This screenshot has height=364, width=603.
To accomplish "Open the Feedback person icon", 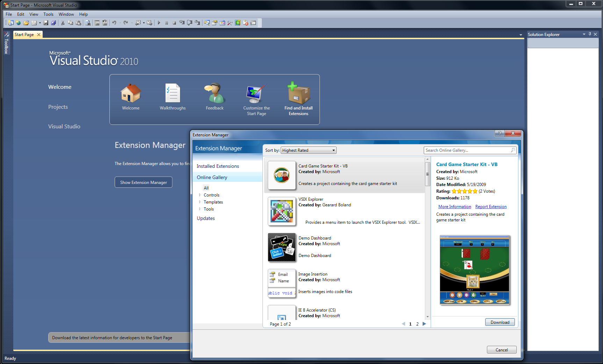I will (x=215, y=93).
